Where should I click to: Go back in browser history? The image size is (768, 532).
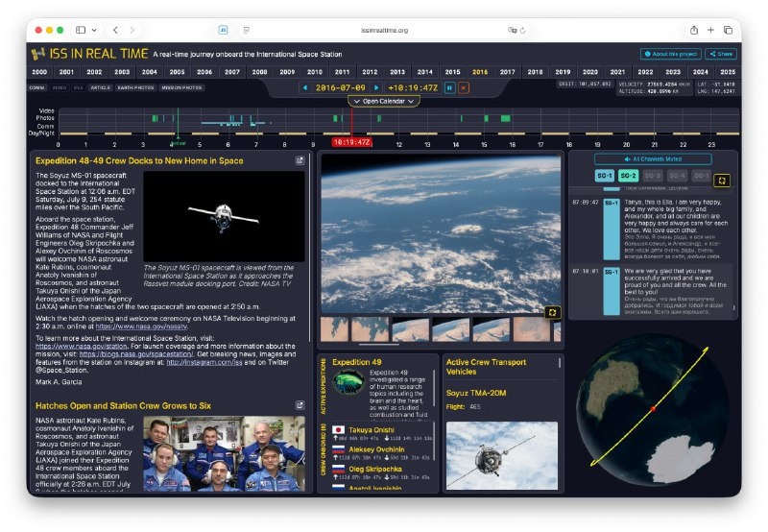[115, 30]
